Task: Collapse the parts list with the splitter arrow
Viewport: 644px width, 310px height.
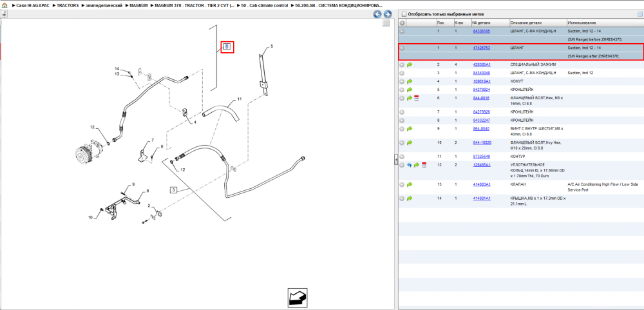Action: 396,159
